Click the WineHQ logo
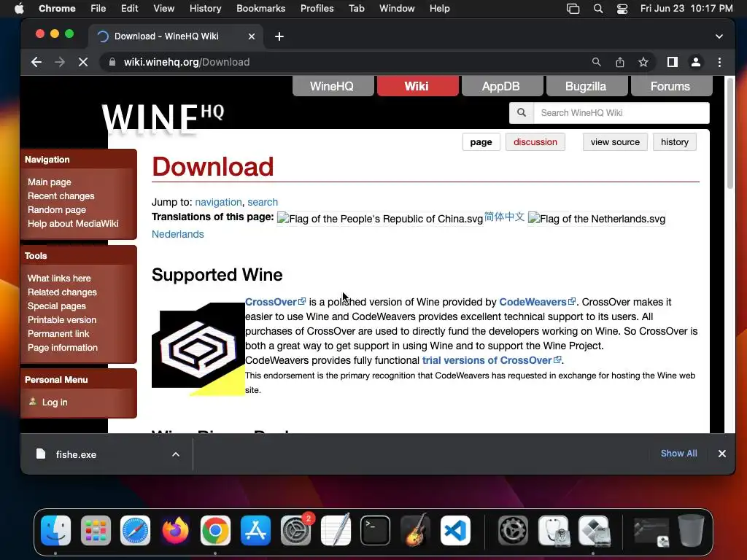Viewport: 747px width, 560px height. coord(163,118)
